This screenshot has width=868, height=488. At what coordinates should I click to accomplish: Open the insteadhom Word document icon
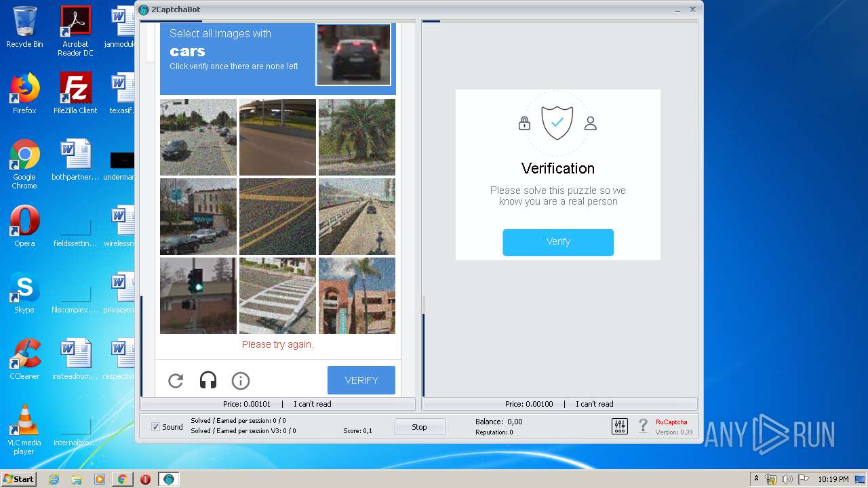point(75,359)
